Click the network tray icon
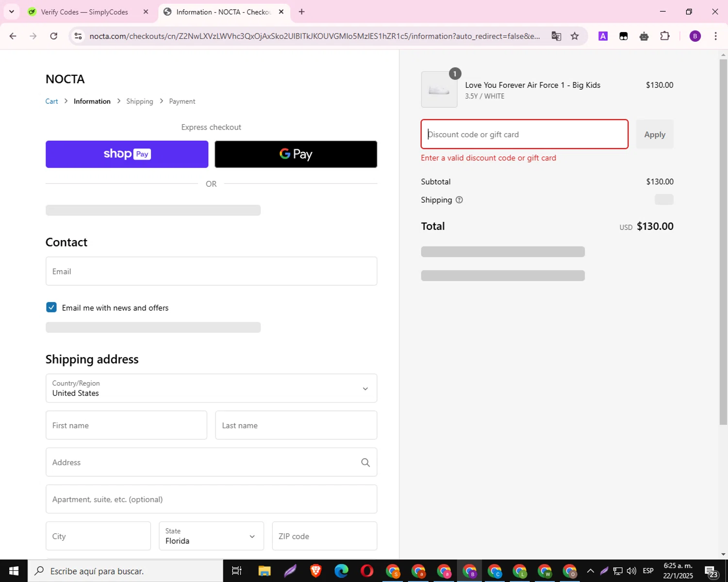 tap(618, 571)
